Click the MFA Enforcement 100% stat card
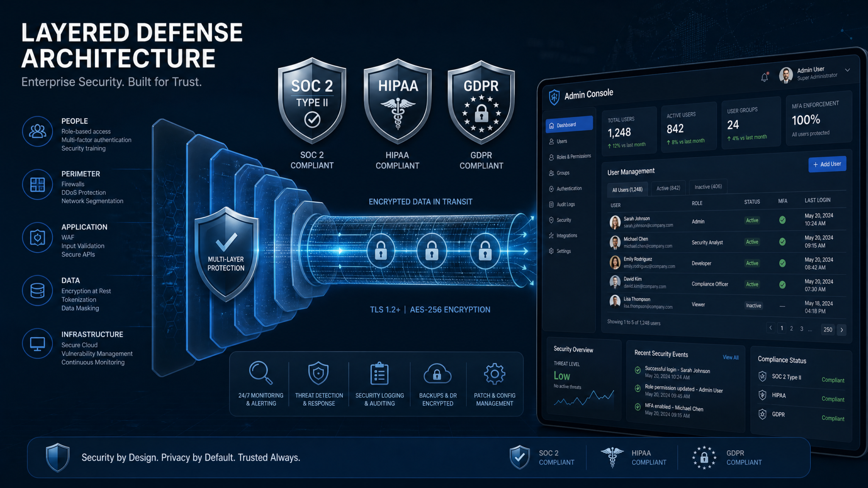 tap(819, 119)
